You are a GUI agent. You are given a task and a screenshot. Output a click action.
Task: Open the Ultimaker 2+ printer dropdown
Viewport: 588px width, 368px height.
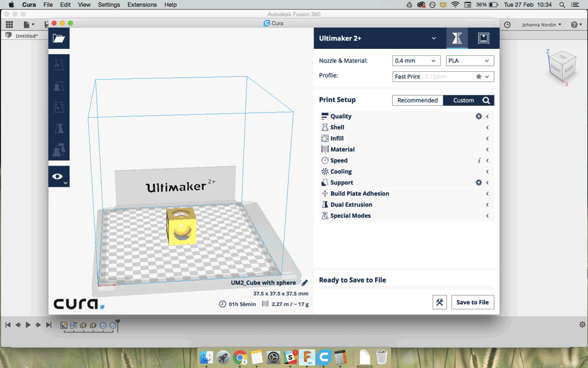(x=377, y=38)
